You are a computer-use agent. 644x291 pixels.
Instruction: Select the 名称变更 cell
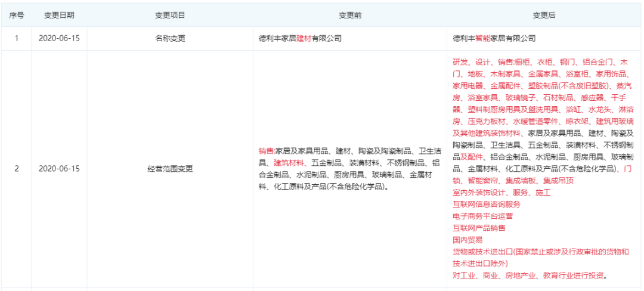(169, 39)
